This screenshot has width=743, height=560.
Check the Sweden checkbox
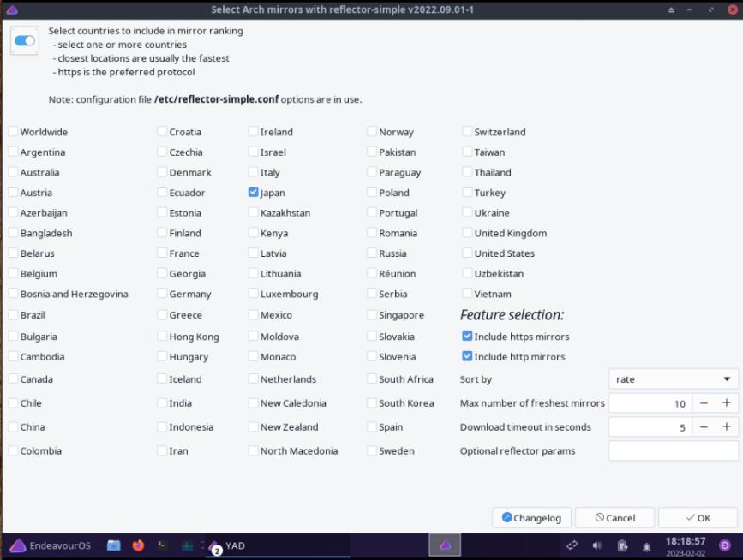coord(372,450)
